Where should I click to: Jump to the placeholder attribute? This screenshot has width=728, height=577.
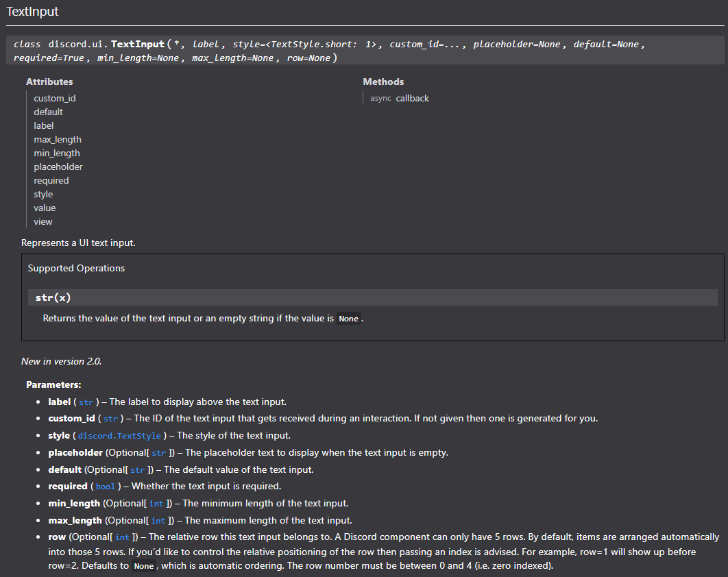58,167
